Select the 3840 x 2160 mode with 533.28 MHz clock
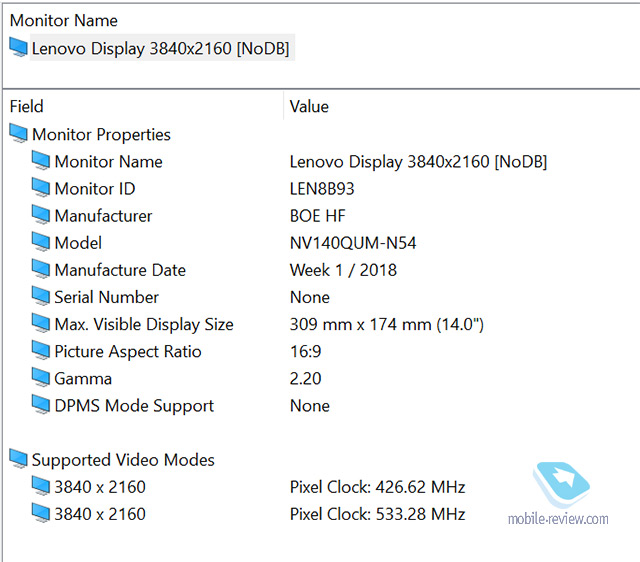This screenshot has height=562, width=640. (x=100, y=514)
